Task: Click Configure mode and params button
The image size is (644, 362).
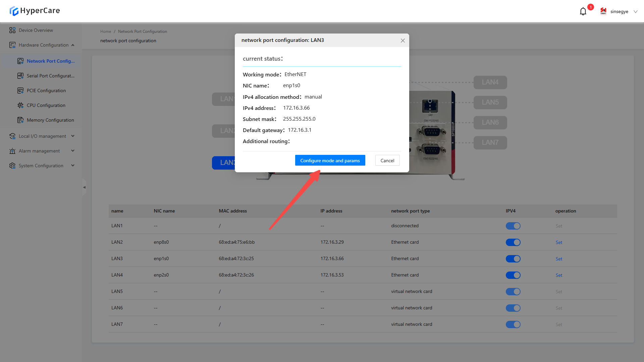Action: pyautogui.click(x=330, y=161)
